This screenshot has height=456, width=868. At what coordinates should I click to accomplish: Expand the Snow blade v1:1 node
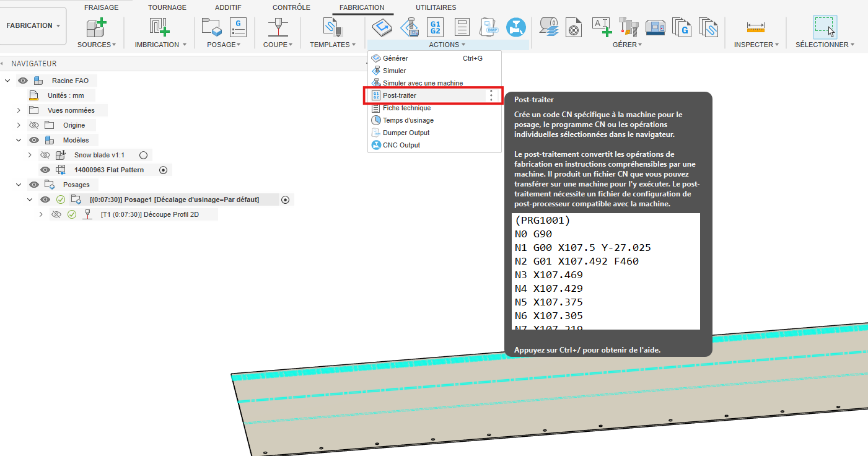[x=30, y=155]
